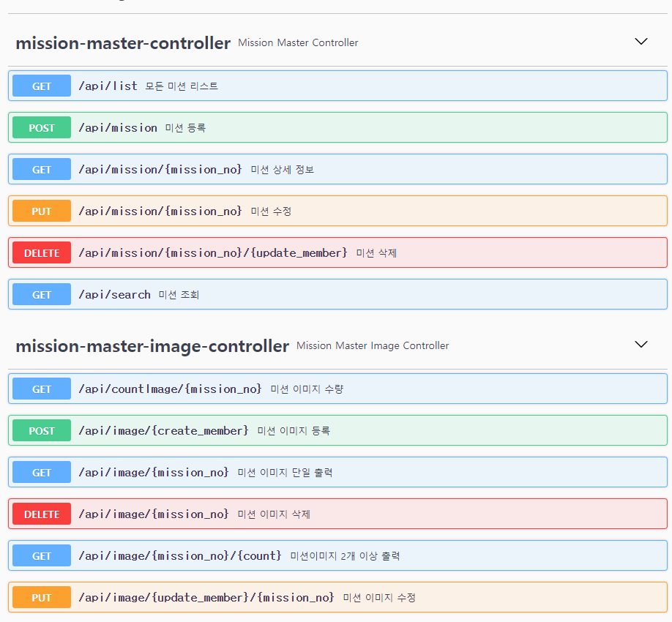Click the mission-master-image-controller heading
672x622 pixels.
tap(152, 344)
